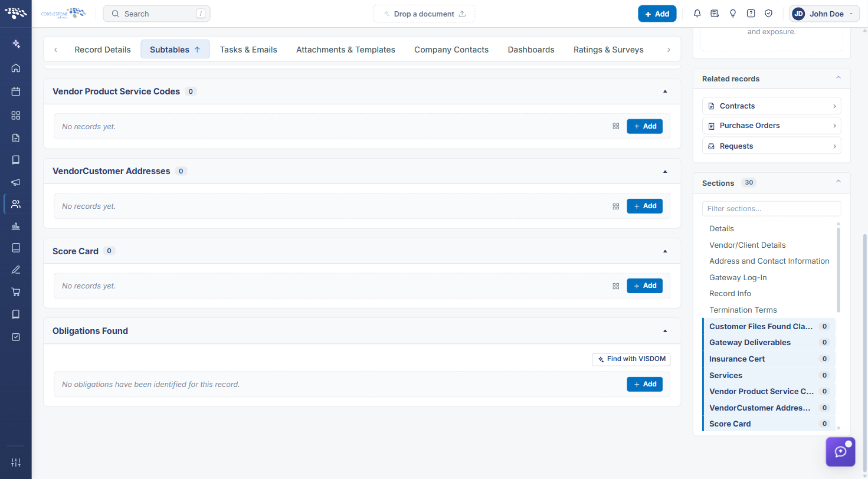This screenshot has width=868, height=479.
Task: Open the pen signature icon in the sidebar
Action: click(x=16, y=270)
